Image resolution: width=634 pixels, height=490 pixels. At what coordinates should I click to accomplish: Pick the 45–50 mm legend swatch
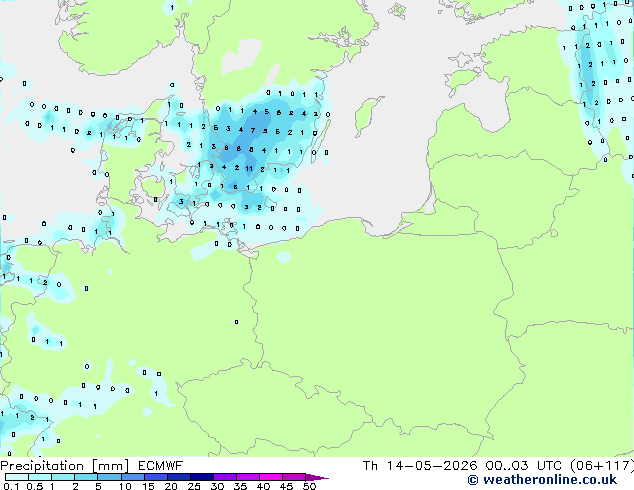click(x=294, y=477)
